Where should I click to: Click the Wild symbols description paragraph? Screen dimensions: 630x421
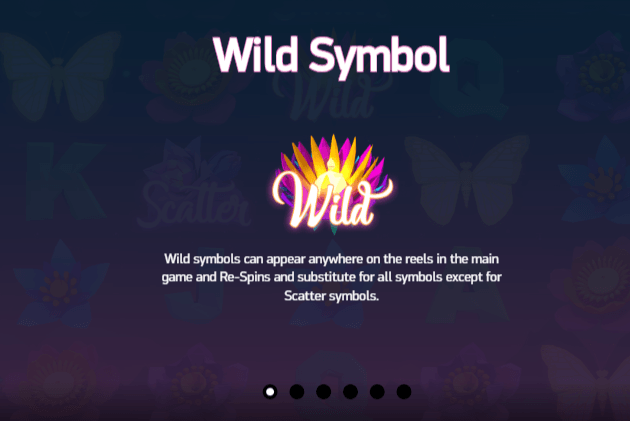[331, 277]
